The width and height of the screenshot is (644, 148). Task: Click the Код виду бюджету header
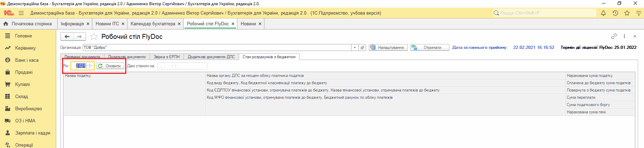[385, 83]
